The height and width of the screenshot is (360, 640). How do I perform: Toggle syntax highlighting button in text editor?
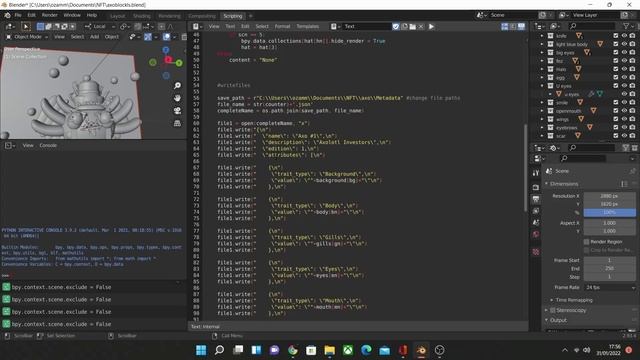[x=521, y=27]
